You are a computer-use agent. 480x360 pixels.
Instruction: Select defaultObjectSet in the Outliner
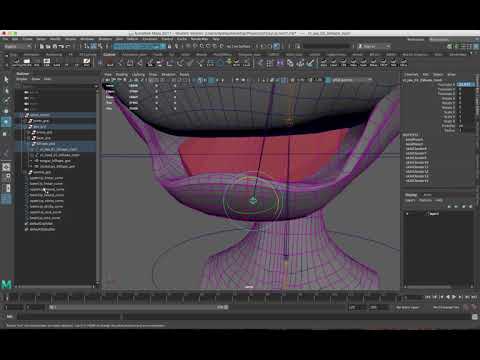pyautogui.click(x=42, y=229)
